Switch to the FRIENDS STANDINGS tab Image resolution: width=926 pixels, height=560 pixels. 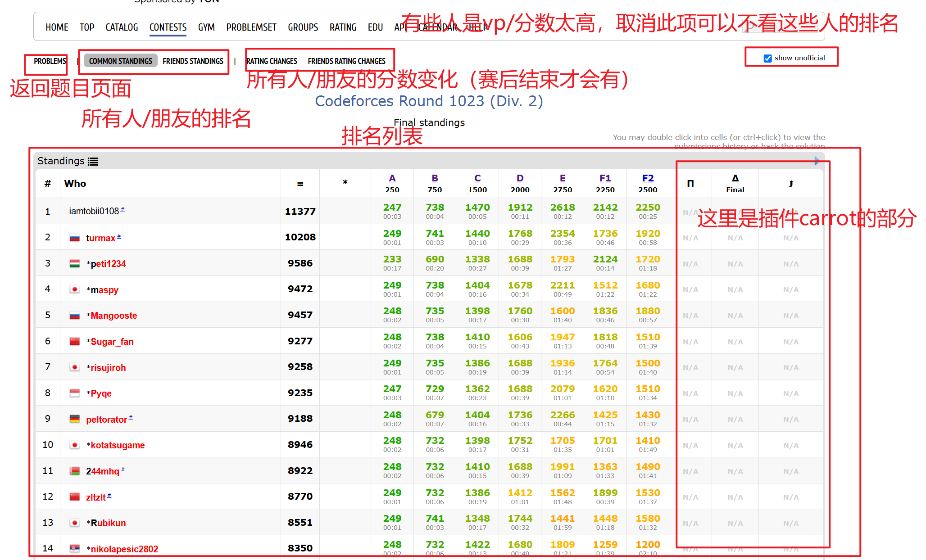(x=193, y=61)
